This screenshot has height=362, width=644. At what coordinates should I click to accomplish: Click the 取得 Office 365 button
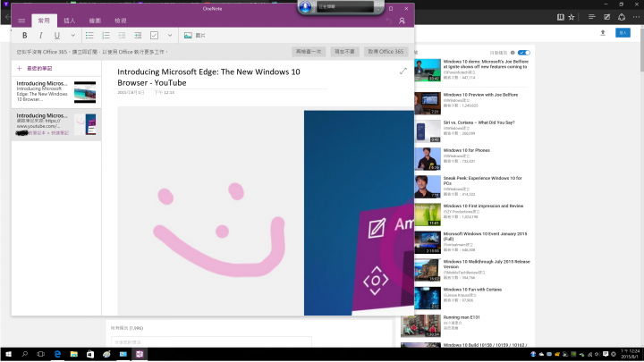(386, 52)
